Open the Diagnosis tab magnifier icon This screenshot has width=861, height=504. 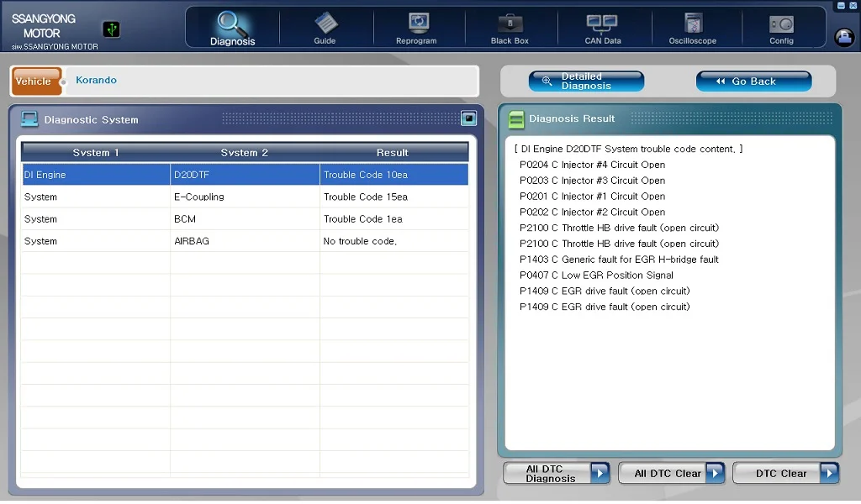[x=232, y=24]
